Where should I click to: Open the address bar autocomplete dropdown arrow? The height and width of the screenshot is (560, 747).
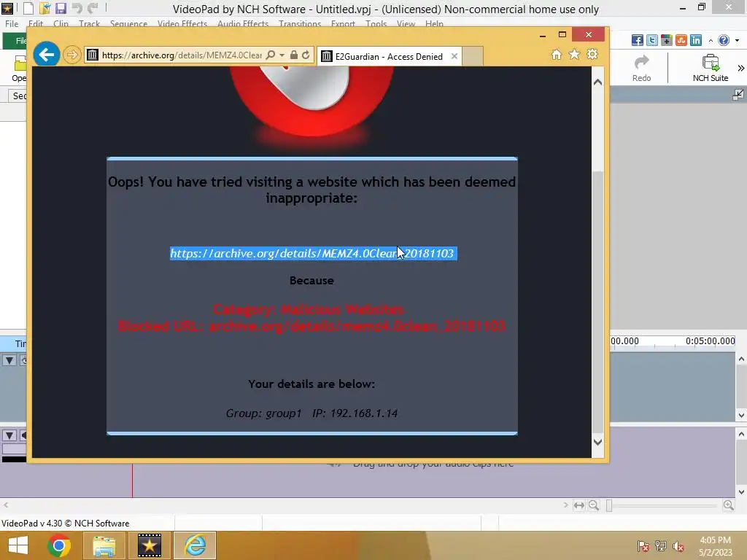click(x=282, y=55)
